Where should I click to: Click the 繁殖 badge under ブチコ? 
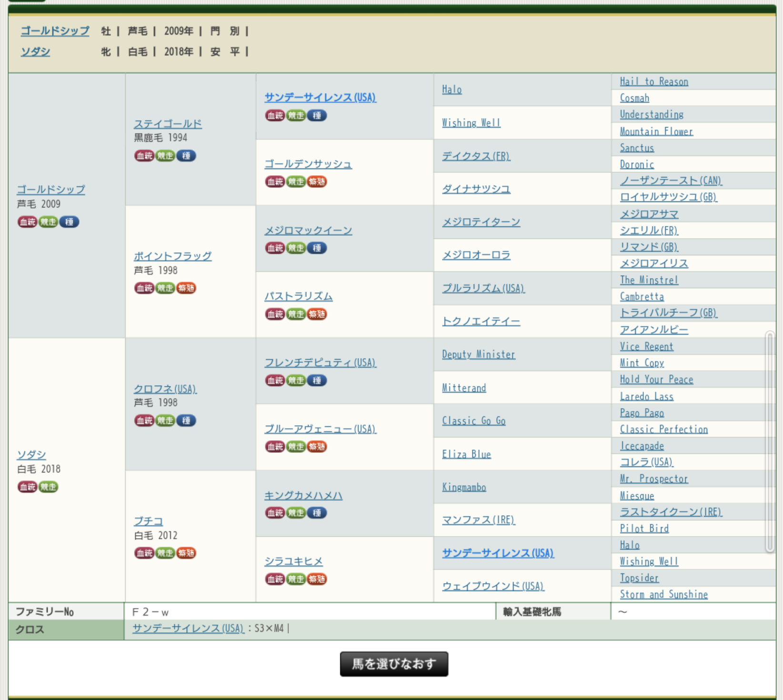186,553
